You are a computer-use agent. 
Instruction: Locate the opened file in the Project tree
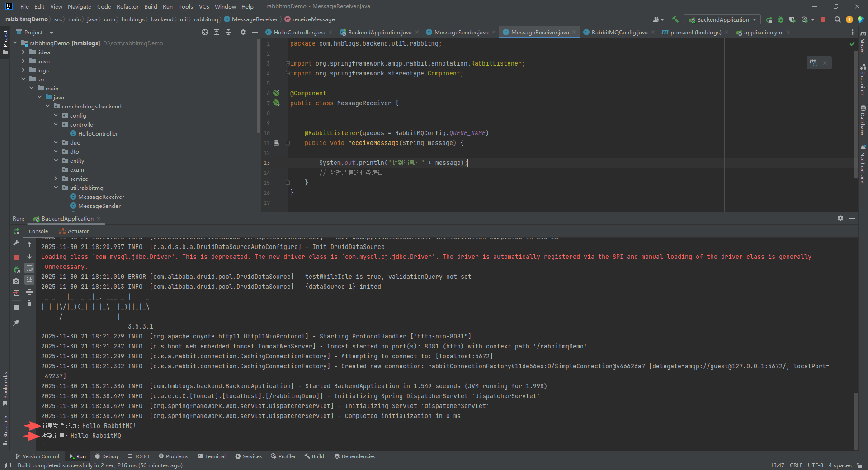[x=205, y=32]
